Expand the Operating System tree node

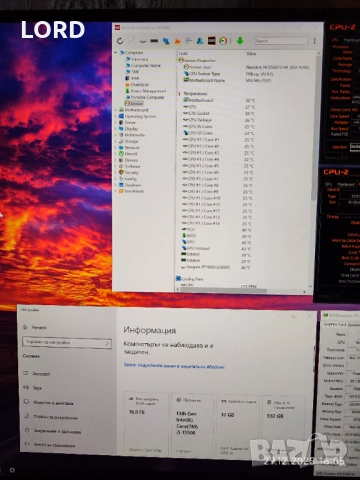coord(116,116)
